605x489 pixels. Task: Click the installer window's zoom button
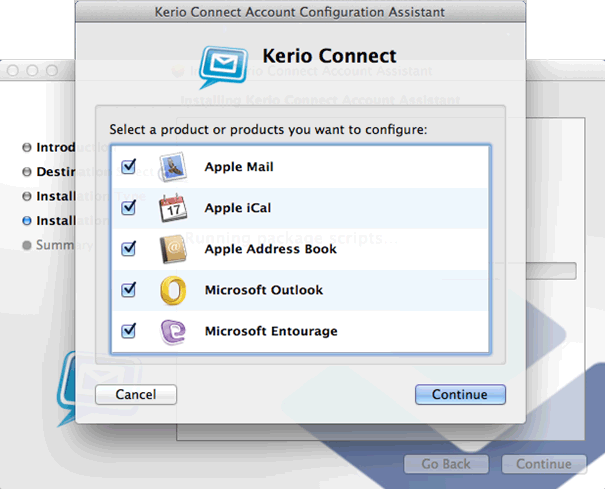point(52,70)
